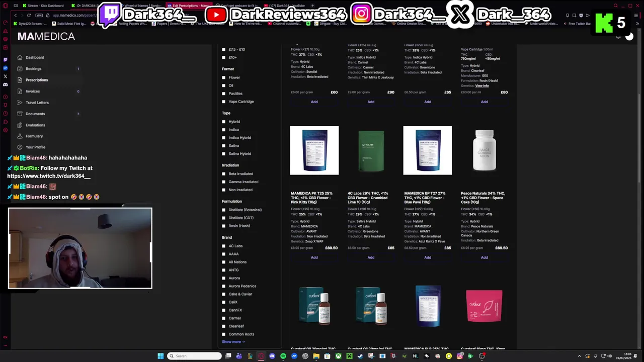Open Snapchat from the taskbar
This screenshot has width=644, height=362.
448,356
